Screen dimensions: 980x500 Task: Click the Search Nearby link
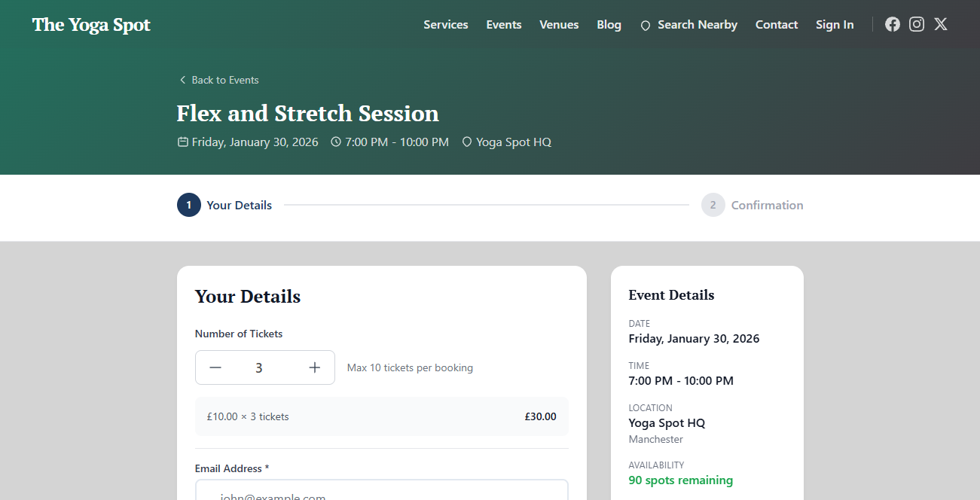pos(688,25)
